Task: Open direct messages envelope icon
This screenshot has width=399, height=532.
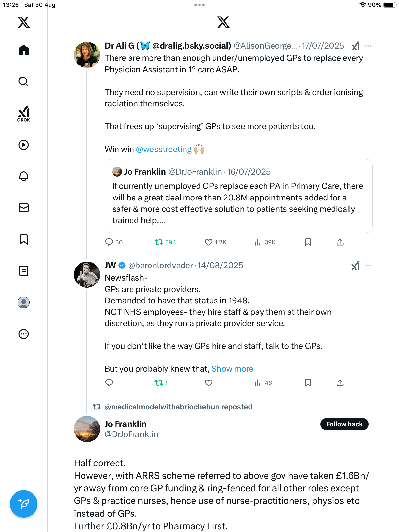Action: [x=24, y=208]
